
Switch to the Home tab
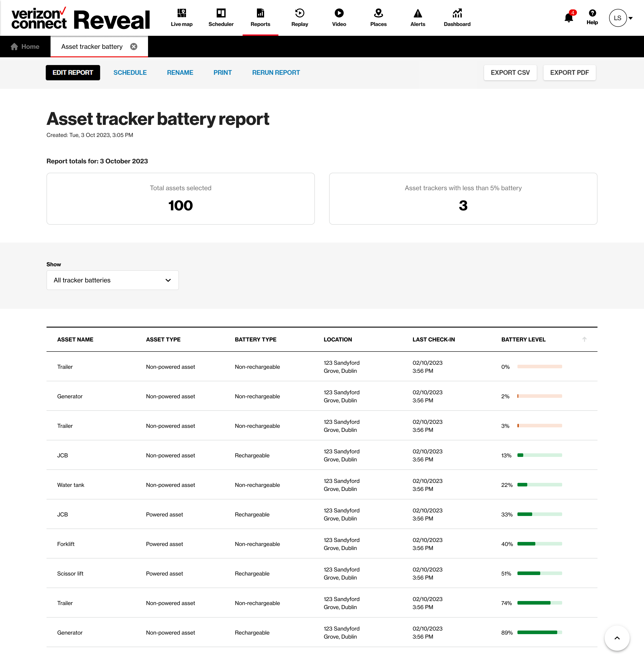pos(25,47)
